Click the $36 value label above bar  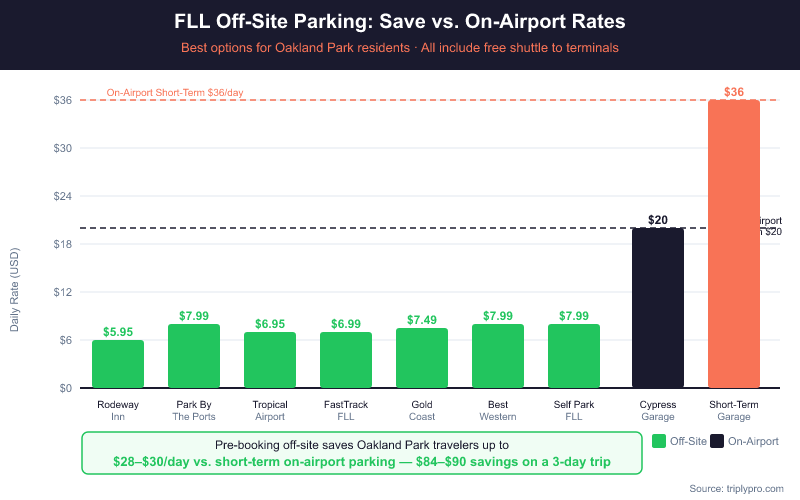(734, 92)
